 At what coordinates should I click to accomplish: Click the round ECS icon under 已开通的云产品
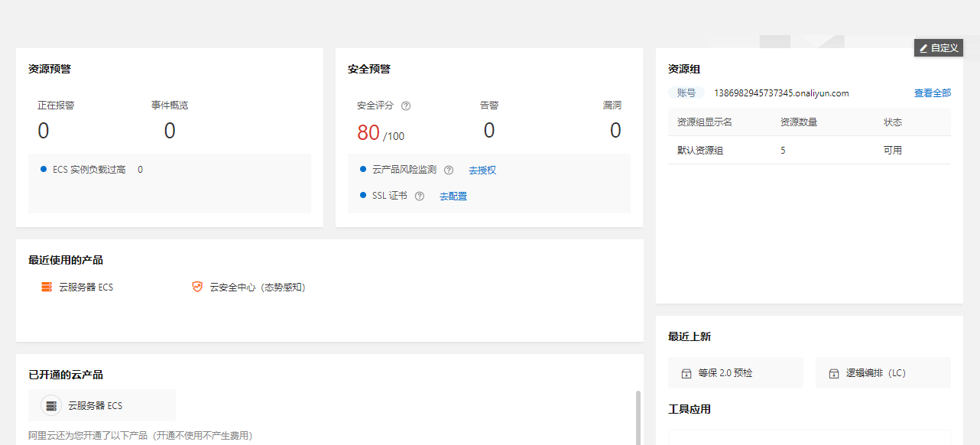pos(51,405)
